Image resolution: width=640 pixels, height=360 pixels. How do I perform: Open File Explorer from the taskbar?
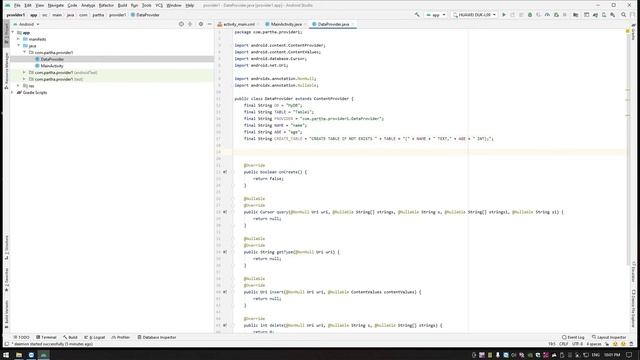19,355
